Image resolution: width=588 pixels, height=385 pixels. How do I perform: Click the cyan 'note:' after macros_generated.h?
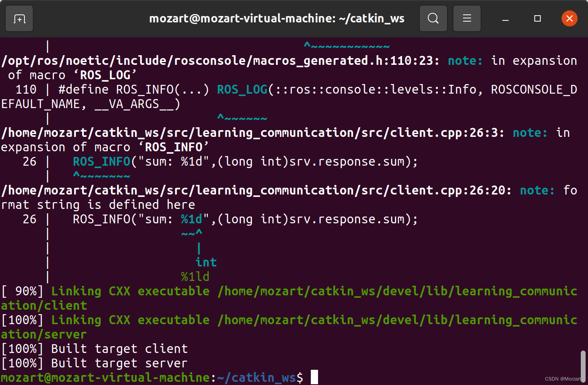click(465, 61)
